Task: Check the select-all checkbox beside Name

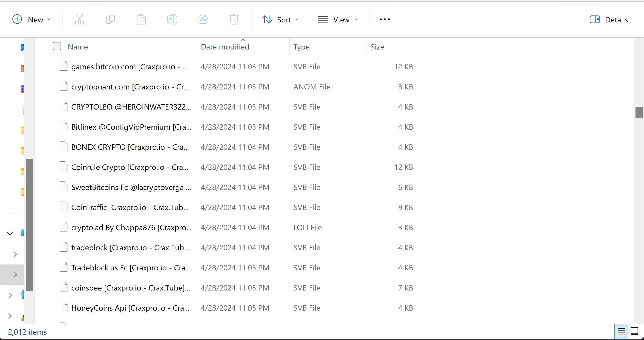Action: 57,46
